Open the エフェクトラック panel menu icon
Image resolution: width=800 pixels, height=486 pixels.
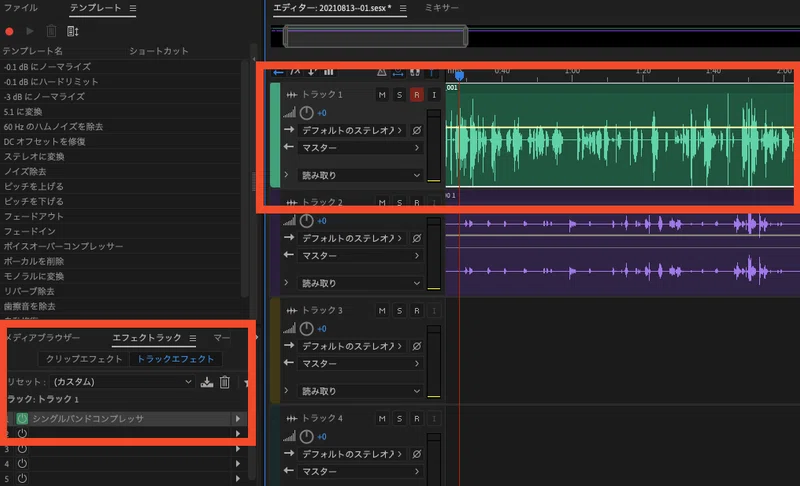(x=192, y=338)
